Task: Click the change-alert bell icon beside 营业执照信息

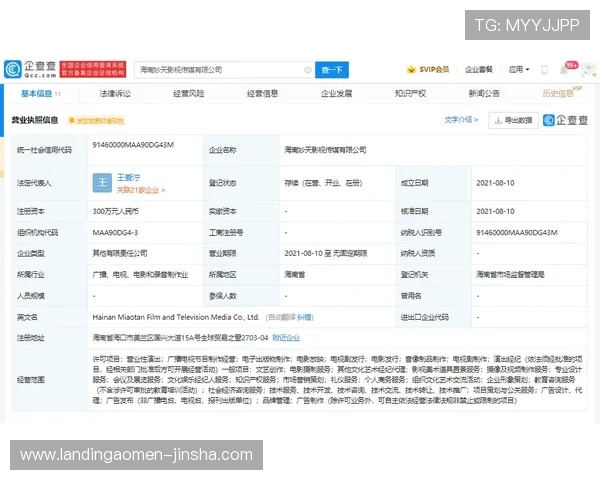Action: 71,121
